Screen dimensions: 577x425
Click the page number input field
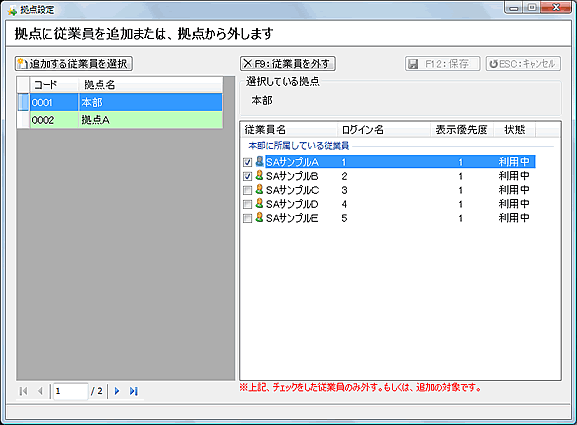(70, 391)
